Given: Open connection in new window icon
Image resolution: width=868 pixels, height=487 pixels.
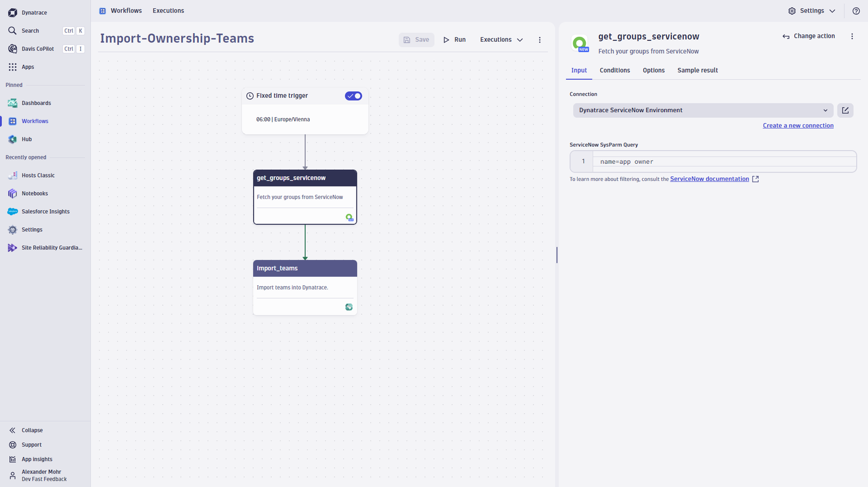Looking at the screenshot, I should (x=845, y=110).
